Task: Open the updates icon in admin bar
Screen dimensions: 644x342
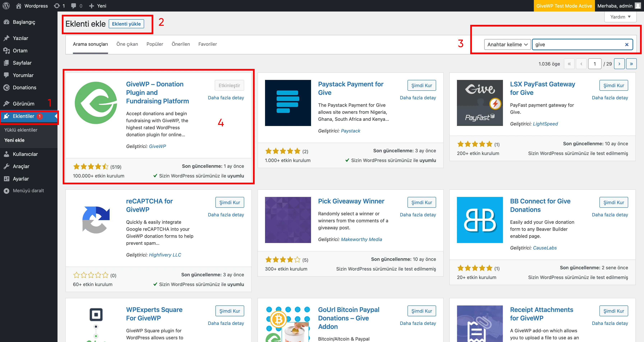Action: [57, 6]
